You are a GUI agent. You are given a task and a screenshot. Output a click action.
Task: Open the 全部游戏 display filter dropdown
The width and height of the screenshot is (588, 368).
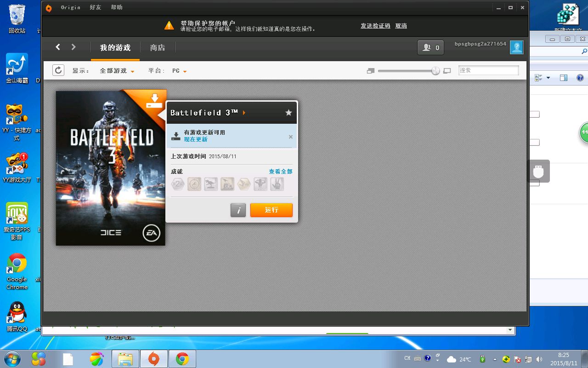(117, 71)
